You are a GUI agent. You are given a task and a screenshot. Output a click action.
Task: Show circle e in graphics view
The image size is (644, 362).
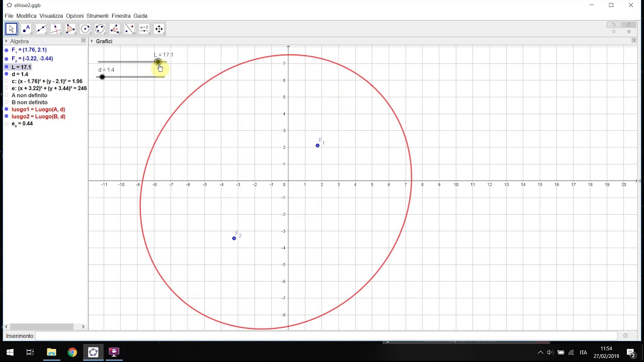click(7, 88)
